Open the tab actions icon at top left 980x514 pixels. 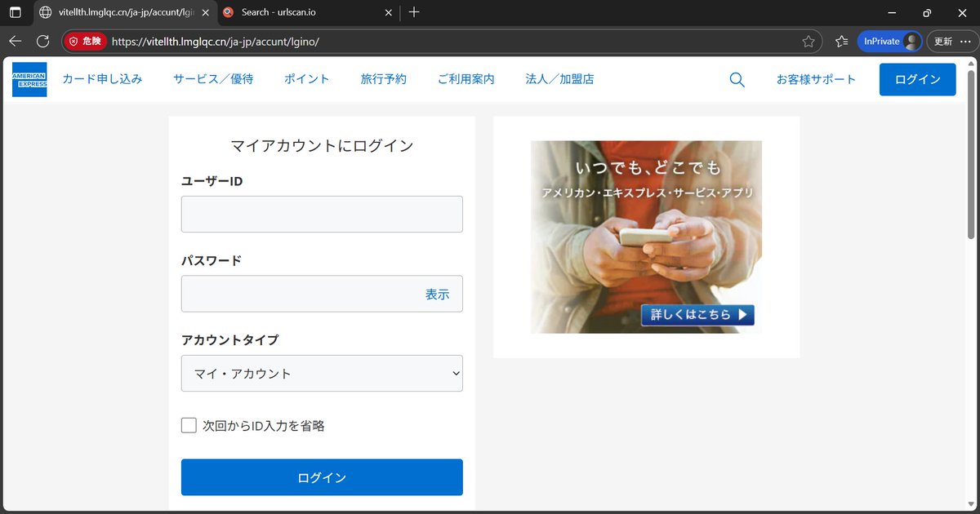click(x=15, y=13)
